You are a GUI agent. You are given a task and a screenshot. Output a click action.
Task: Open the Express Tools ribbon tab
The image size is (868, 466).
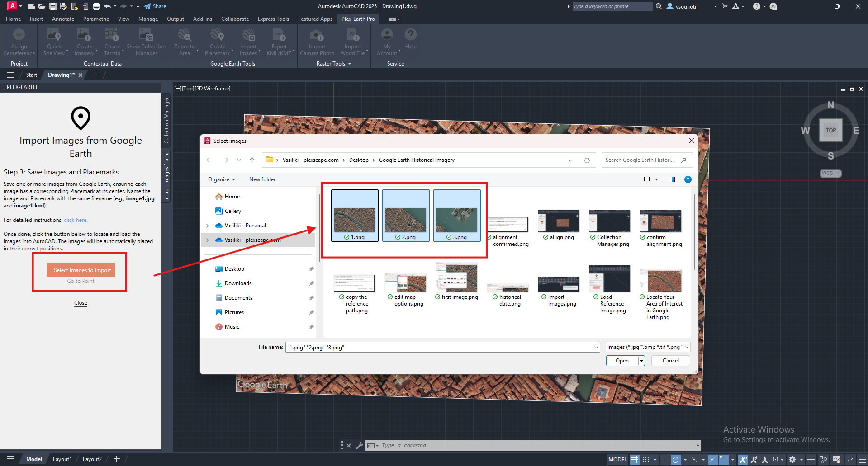tap(273, 19)
